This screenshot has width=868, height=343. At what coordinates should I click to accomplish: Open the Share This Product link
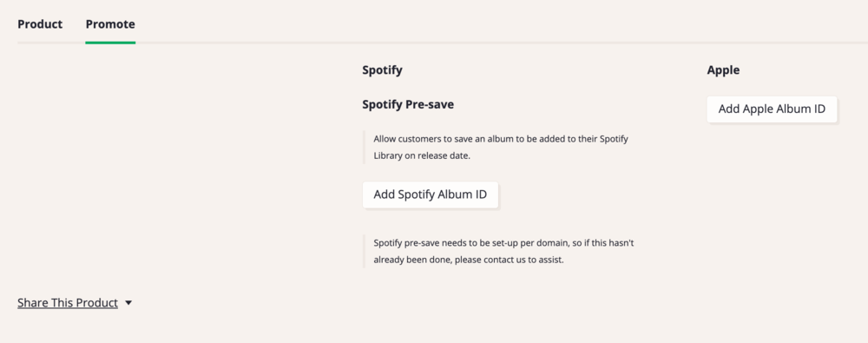pyautogui.click(x=68, y=303)
